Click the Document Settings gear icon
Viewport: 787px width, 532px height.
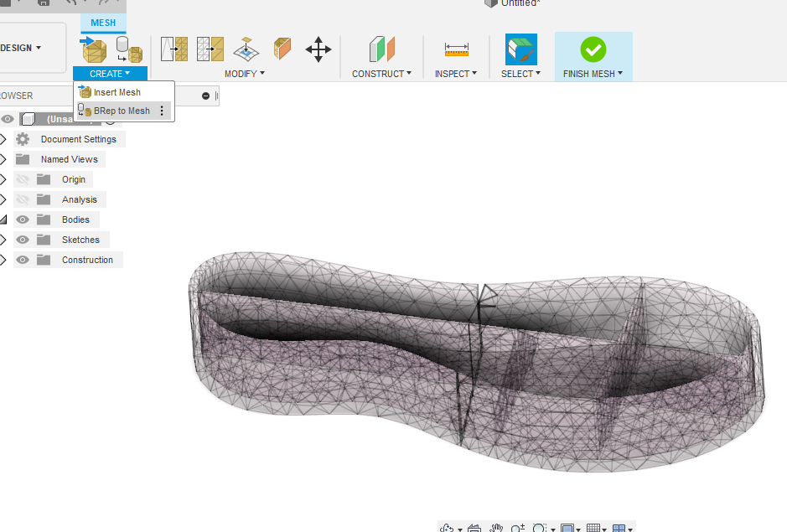(x=23, y=139)
